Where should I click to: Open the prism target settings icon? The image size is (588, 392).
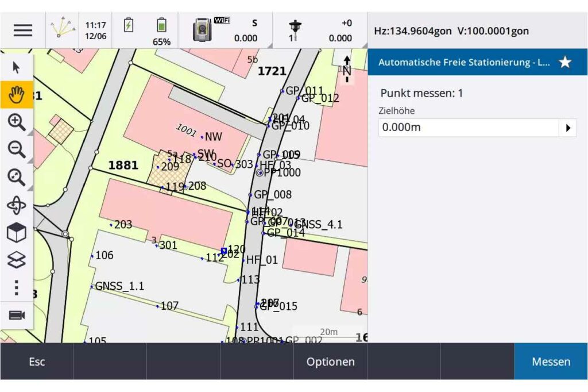(295, 30)
